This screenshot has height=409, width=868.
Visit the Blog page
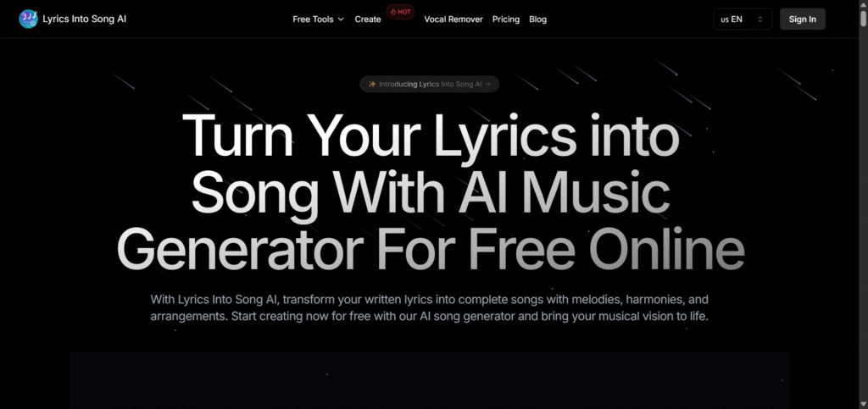[537, 19]
